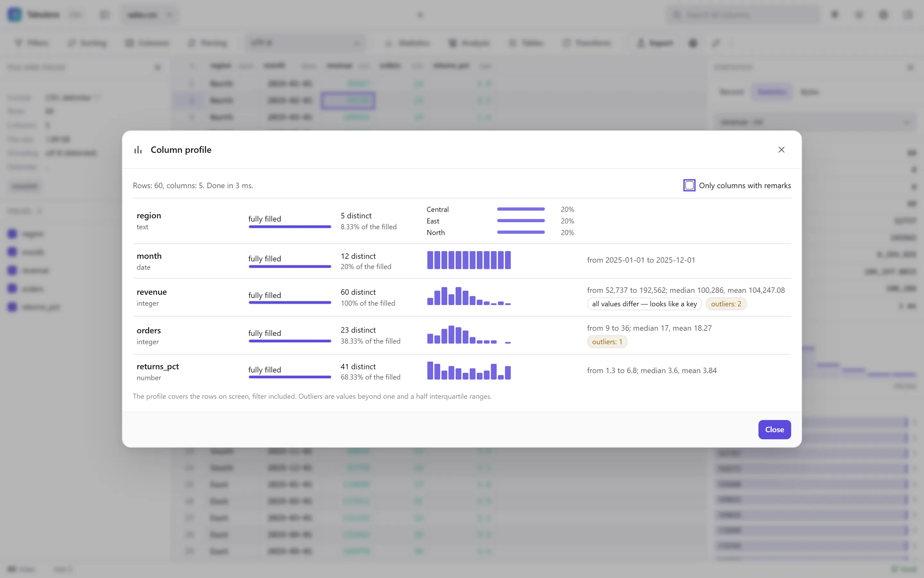This screenshot has height=578, width=924.
Task: Close the Column profile dialog with the X icon
Action: [x=781, y=149]
